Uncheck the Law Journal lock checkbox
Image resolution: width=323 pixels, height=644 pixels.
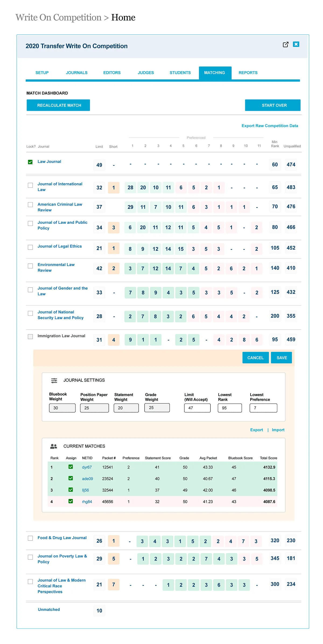point(30,162)
